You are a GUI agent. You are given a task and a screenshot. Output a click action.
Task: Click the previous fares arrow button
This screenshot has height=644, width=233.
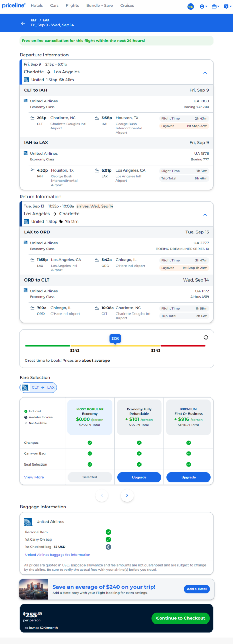tap(102, 495)
